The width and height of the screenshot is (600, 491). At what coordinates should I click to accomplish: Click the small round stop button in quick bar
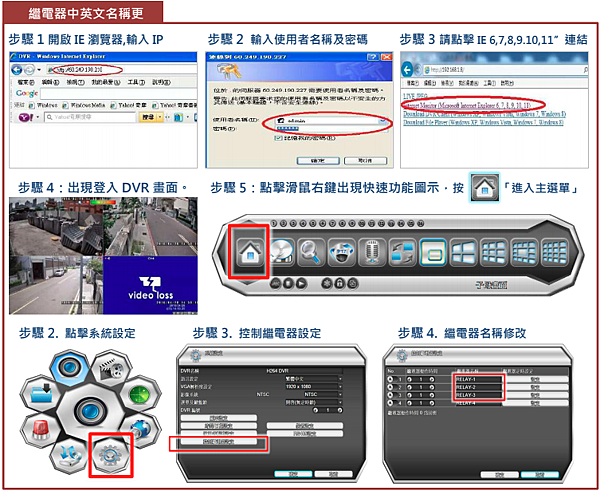point(289,284)
